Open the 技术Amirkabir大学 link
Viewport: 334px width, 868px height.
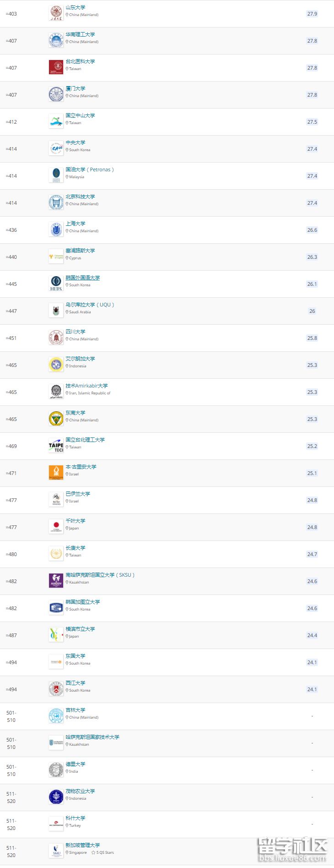pyautogui.click(x=86, y=386)
